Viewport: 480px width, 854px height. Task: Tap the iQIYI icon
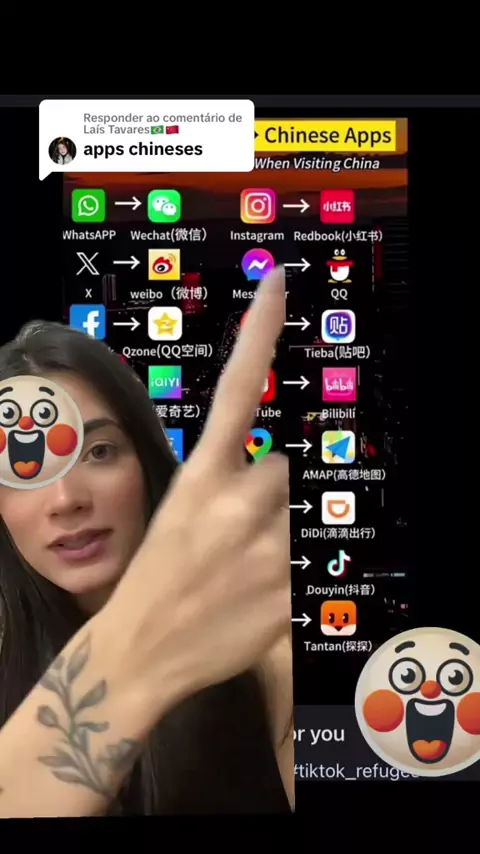pyautogui.click(x=165, y=382)
